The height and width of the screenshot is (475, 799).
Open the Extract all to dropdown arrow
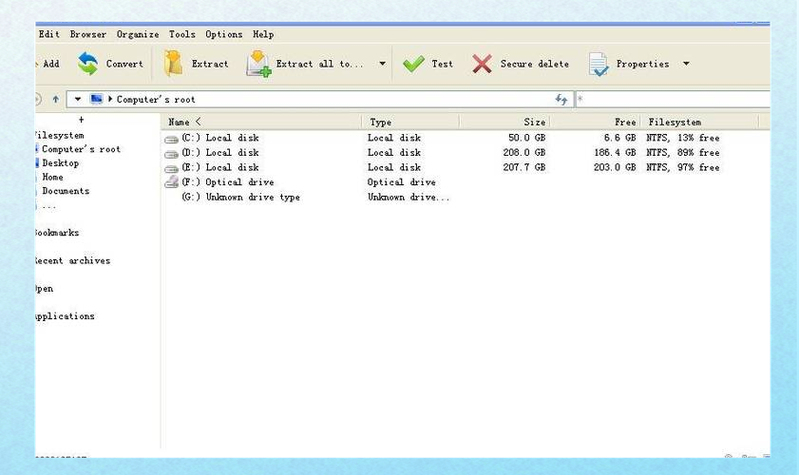click(x=382, y=64)
